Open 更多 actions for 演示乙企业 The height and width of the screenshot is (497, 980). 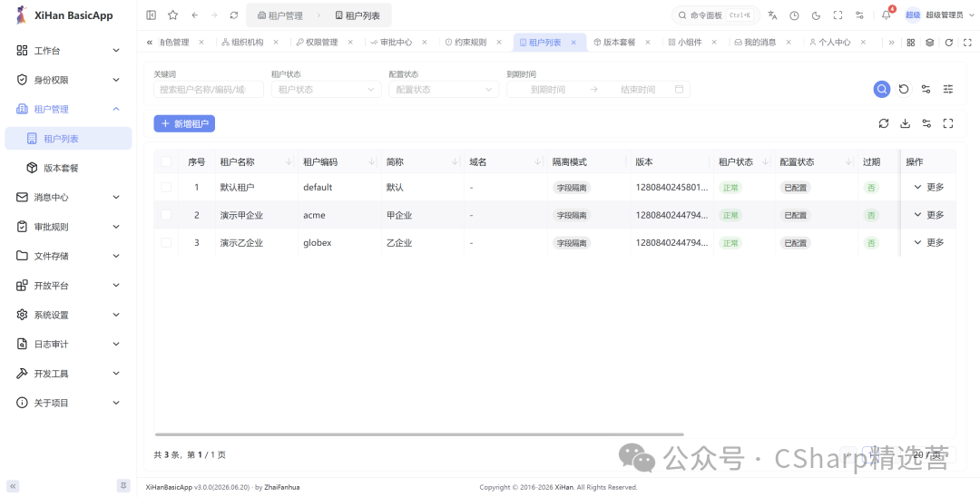(x=929, y=242)
